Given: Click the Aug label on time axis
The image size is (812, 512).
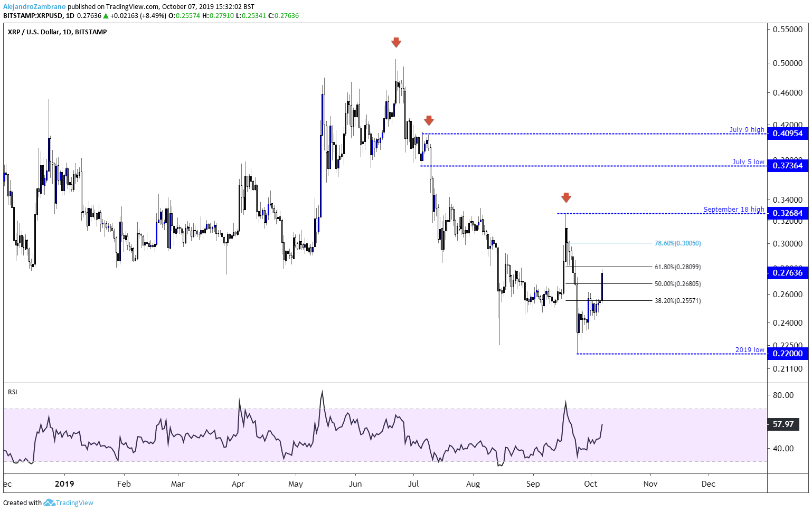Looking at the screenshot, I should click(x=473, y=483).
